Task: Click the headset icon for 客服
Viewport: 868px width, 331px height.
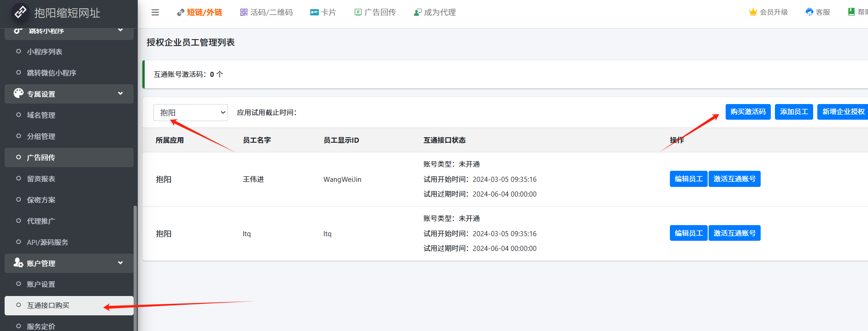Action: click(x=809, y=12)
